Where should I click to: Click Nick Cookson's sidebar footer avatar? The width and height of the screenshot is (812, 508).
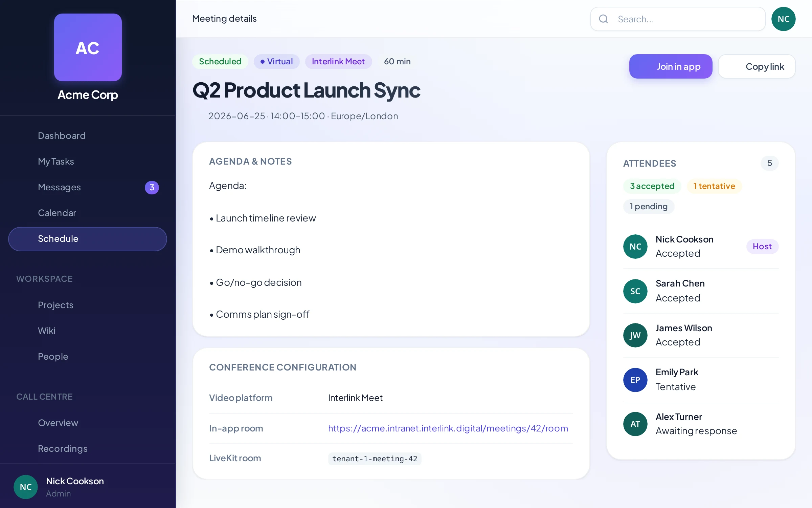(x=26, y=487)
